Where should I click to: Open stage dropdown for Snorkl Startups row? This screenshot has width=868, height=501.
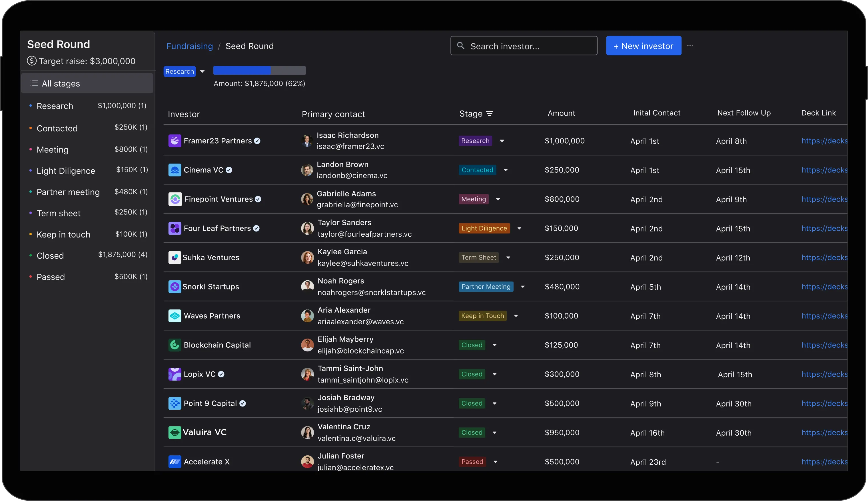pyautogui.click(x=522, y=287)
